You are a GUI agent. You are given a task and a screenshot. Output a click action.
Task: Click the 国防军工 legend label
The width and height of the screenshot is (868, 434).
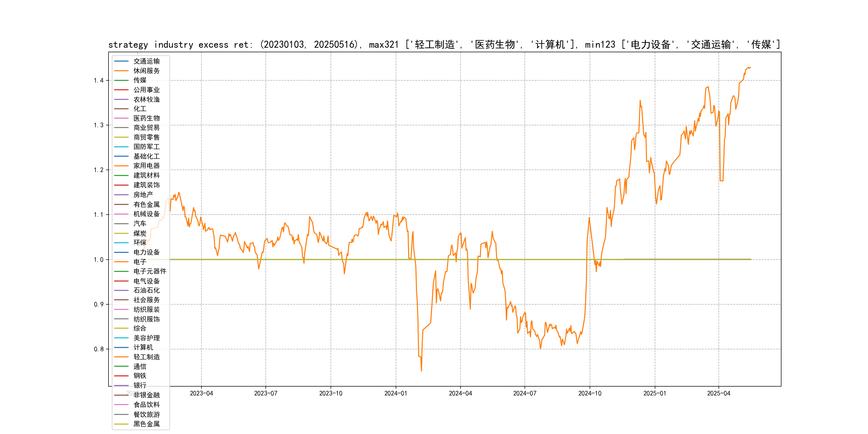pyautogui.click(x=146, y=147)
